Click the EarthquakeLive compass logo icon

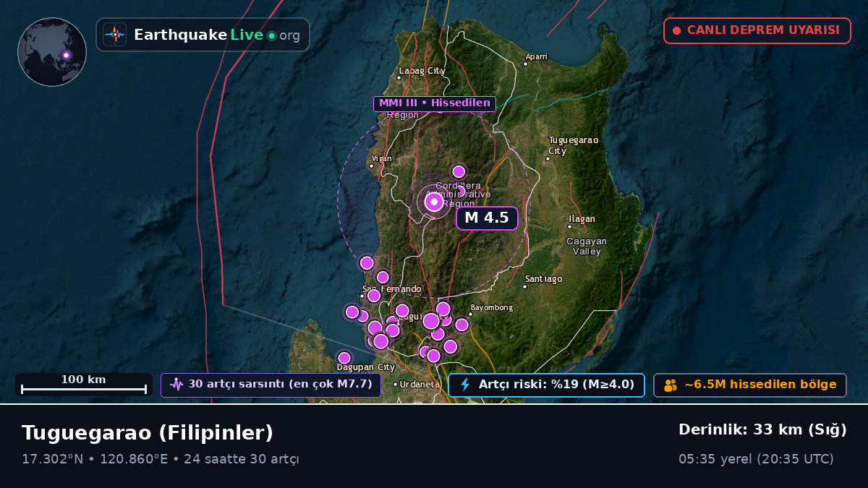pos(114,35)
